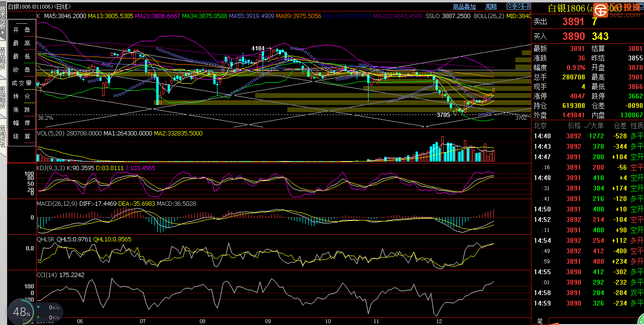
Task: Switch to the 新闻资讯 sidebar tab
Action: [x=3, y=137]
